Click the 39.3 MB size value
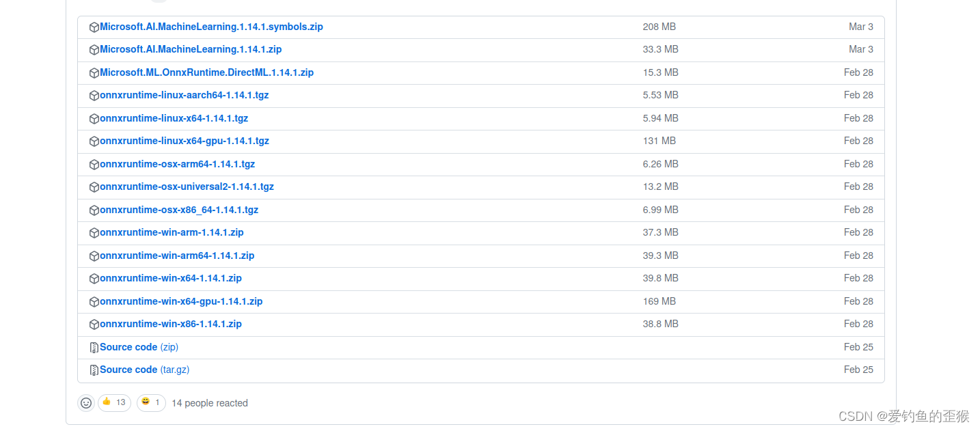 click(x=661, y=255)
